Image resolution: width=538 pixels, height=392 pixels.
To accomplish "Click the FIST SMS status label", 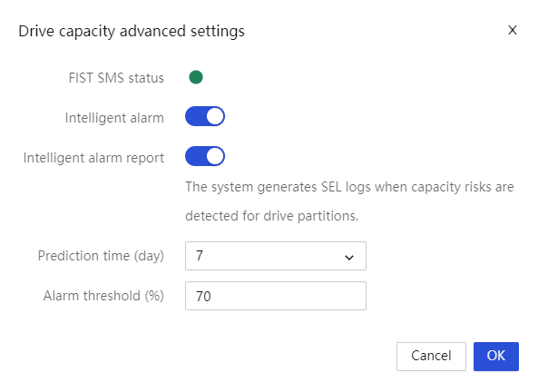I will 116,78.
